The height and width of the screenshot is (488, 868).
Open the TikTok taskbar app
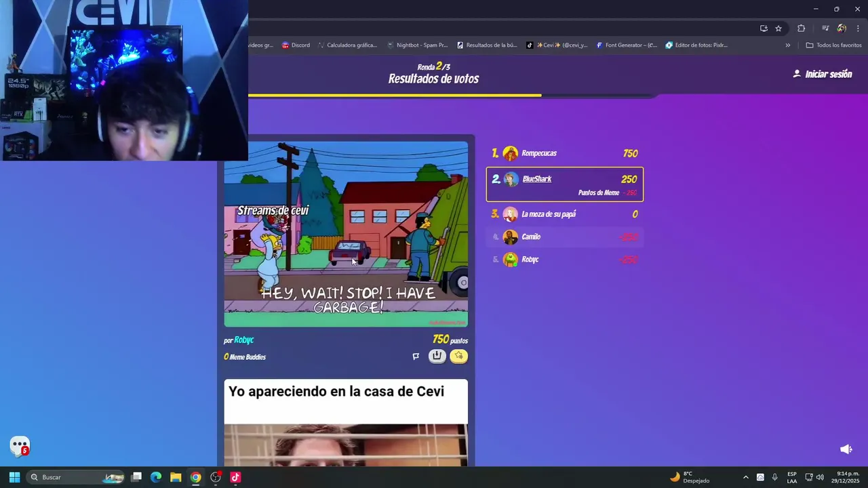pyautogui.click(x=235, y=477)
